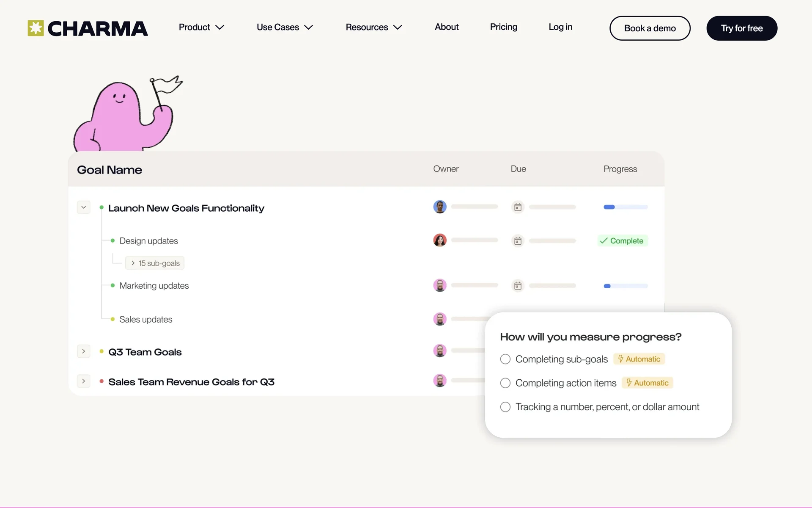Select the Completing action items radio option

pyautogui.click(x=505, y=383)
